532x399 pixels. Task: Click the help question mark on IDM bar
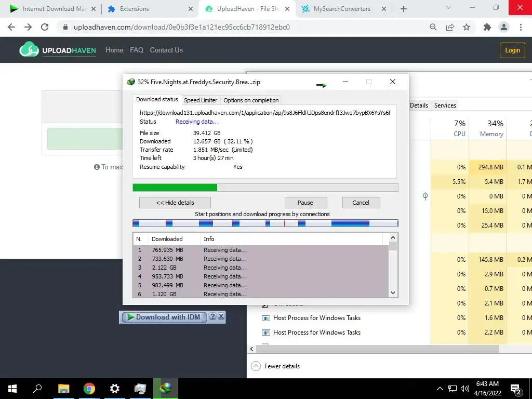212,316
